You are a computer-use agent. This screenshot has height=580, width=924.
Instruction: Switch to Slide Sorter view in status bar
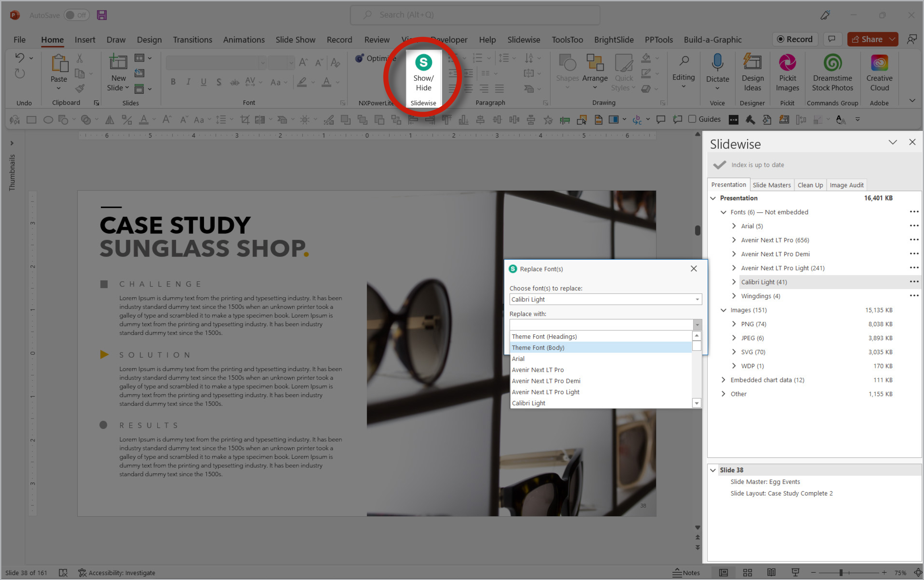(x=747, y=572)
